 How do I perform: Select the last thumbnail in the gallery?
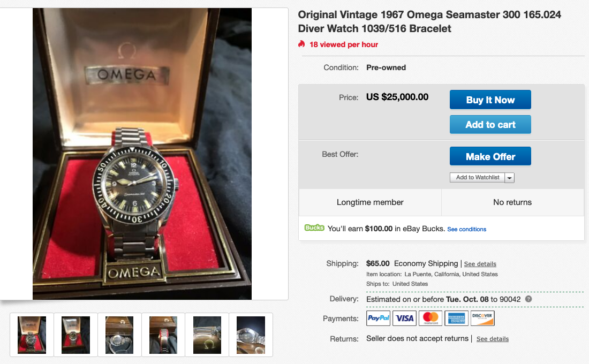(x=251, y=335)
